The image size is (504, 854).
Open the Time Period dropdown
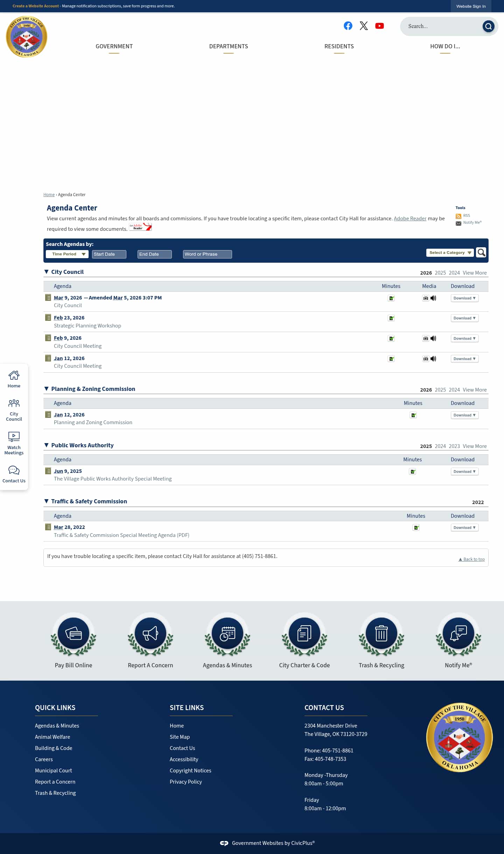click(67, 254)
